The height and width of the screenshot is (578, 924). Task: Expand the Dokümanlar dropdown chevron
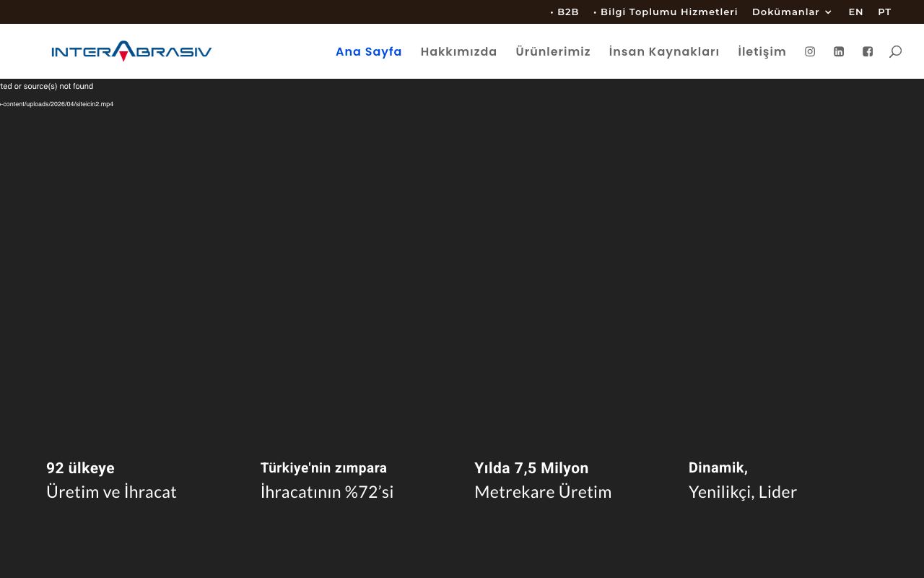coord(828,12)
